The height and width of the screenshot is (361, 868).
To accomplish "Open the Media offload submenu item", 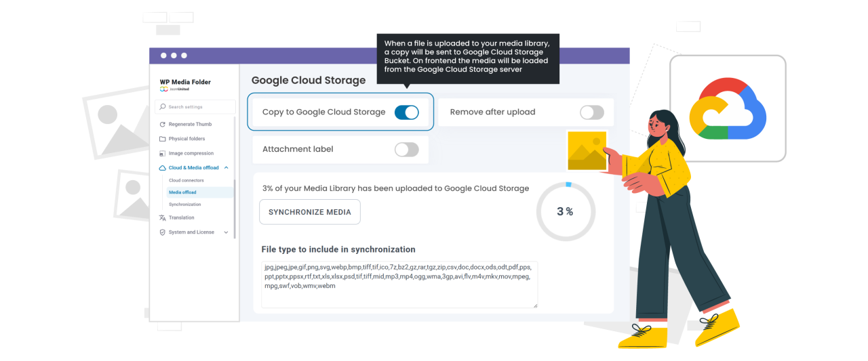I will [182, 192].
